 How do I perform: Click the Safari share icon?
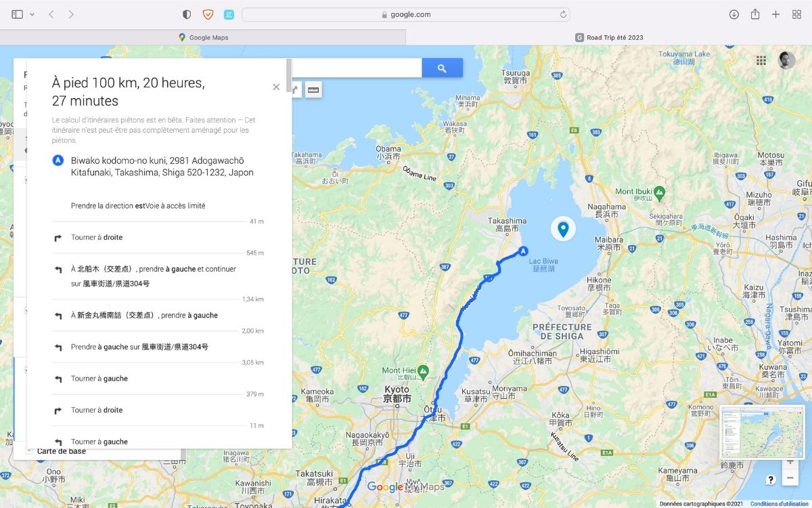(755, 14)
